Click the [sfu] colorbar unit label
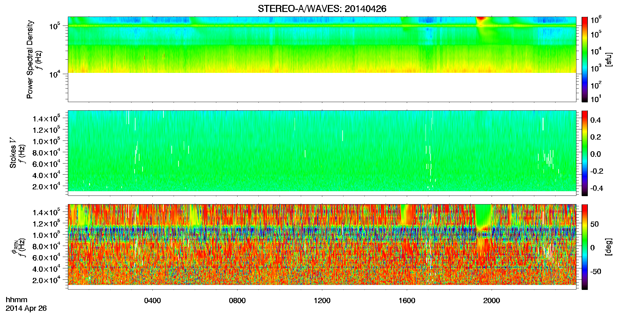644x332 pixels. [x=609, y=59]
